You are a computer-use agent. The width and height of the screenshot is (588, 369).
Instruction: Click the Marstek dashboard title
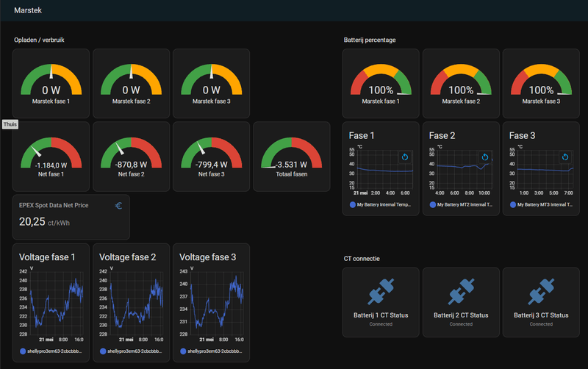[28, 10]
